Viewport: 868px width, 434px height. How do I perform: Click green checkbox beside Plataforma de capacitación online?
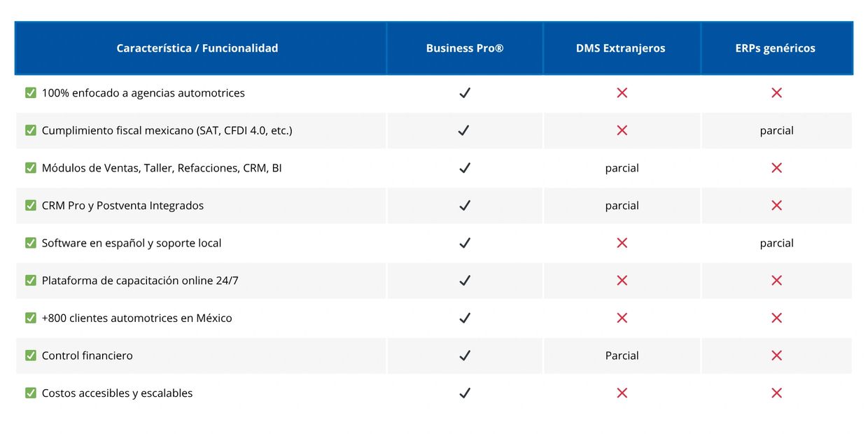pyautogui.click(x=31, y=280)
